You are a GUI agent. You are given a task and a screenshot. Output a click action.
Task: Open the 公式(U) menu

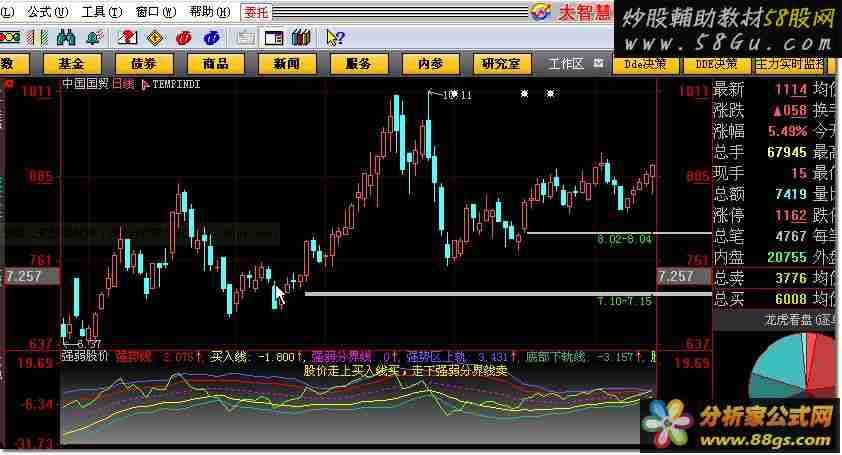point(48,11)
